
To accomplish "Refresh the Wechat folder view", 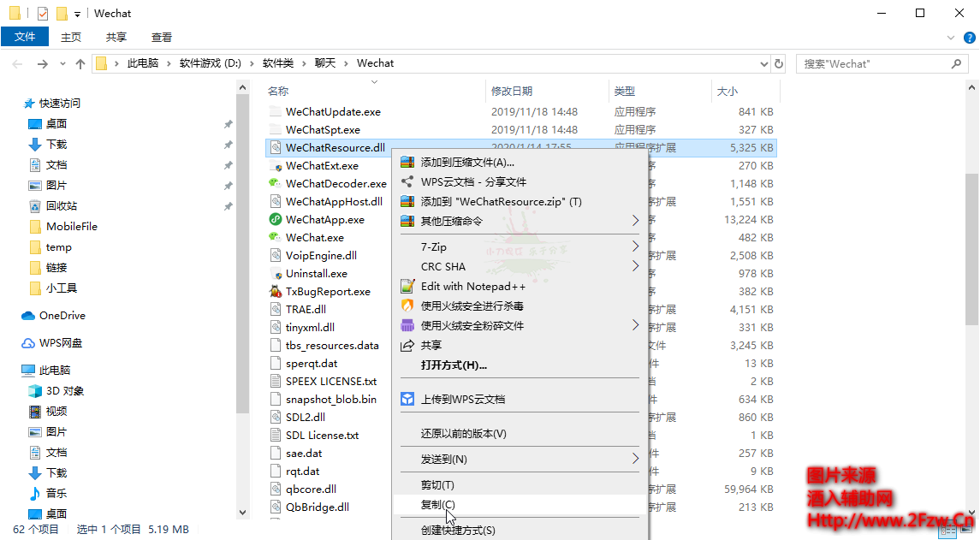I will (x=779, y=63).
